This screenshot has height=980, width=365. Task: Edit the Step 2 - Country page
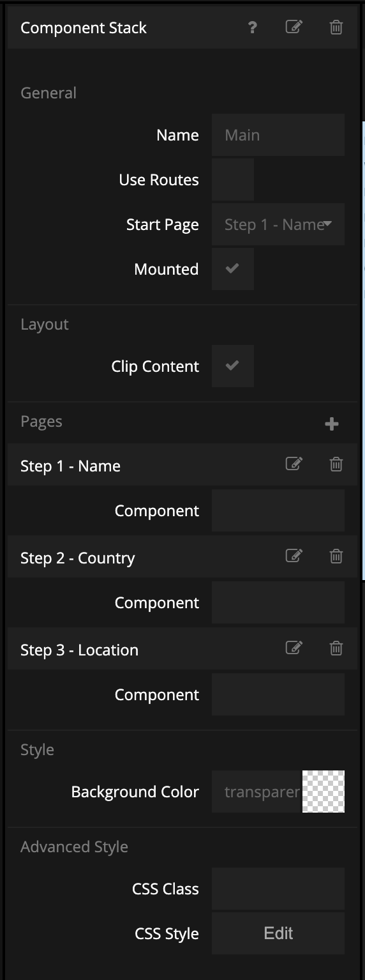click(294, 556)
